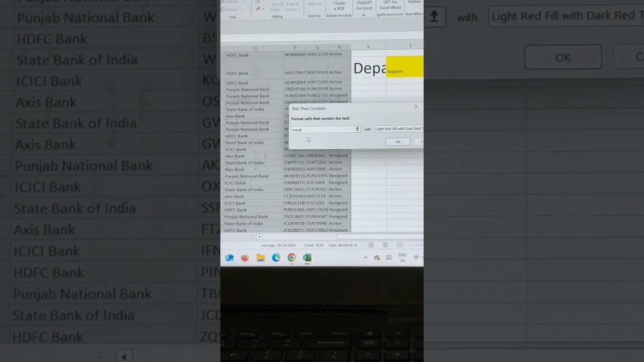Switch to Page Layout view in status bar
This screenshot has height=362, width=644.
click(x=385, y=245)
